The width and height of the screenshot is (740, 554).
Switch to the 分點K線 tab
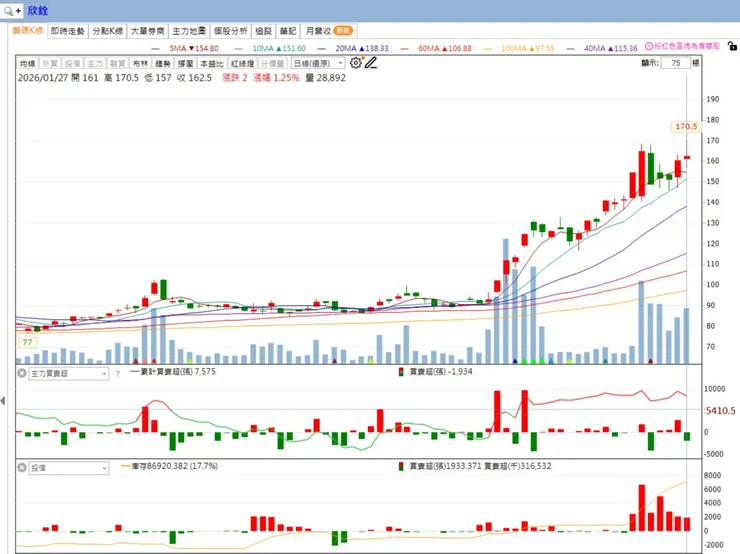tap(108, 31)
